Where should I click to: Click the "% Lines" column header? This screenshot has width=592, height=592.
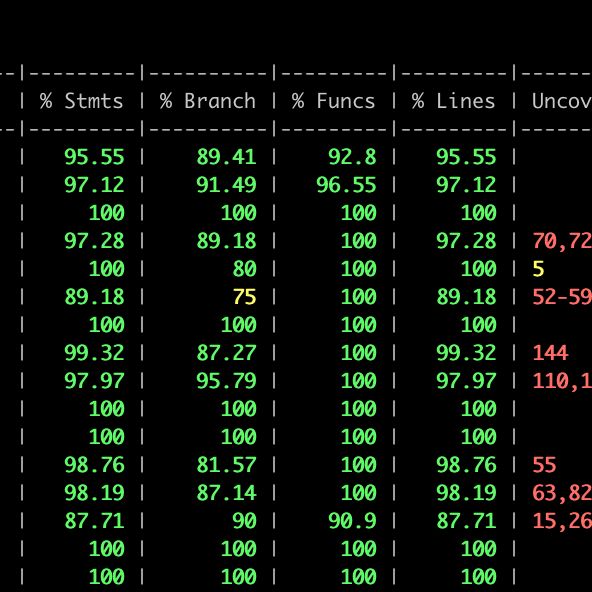tap(453, 101)
